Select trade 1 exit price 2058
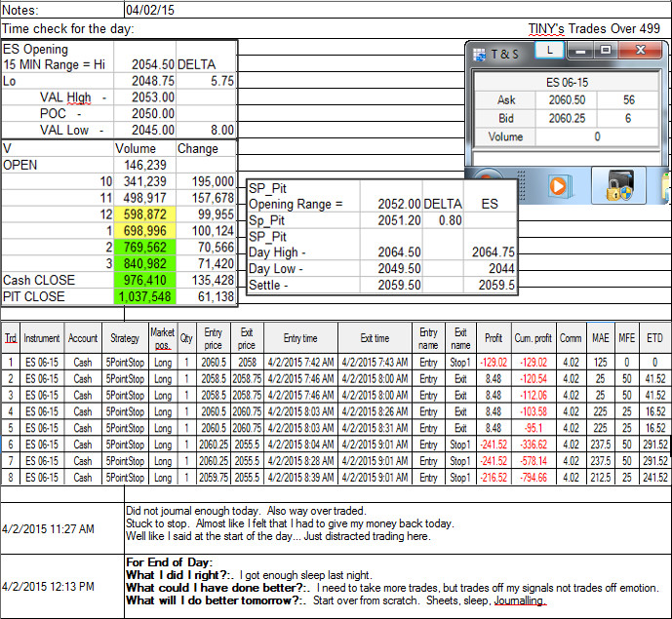The height and width of the screenshot is (619, 672). [247, 363]
